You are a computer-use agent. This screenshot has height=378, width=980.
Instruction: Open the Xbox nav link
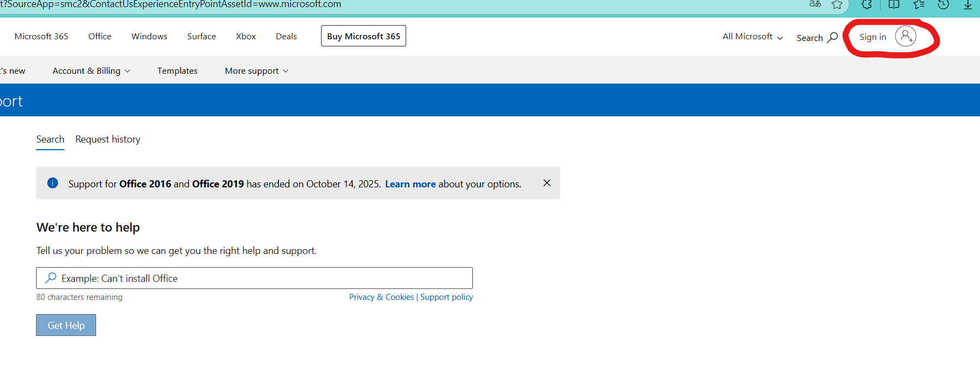pos(246,36)
